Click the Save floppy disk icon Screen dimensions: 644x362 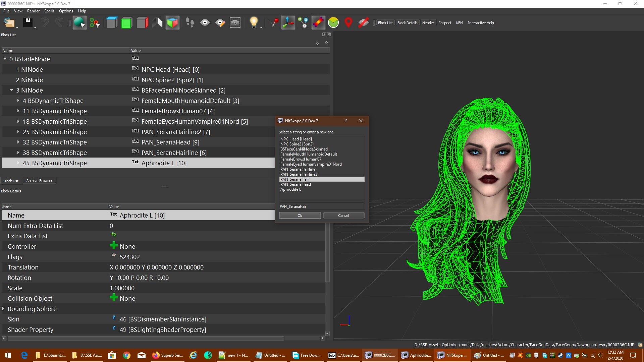[28, 23]
